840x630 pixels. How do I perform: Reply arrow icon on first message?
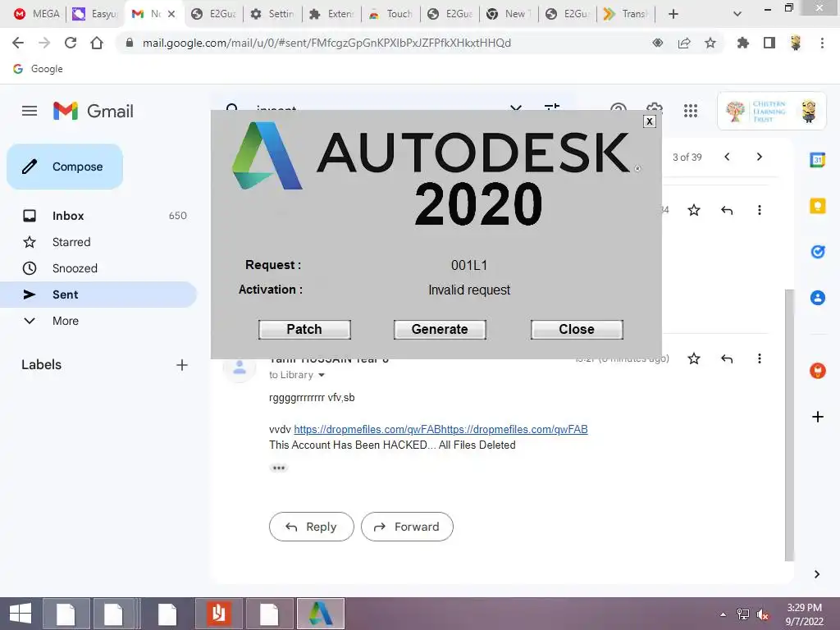(727, 210)
